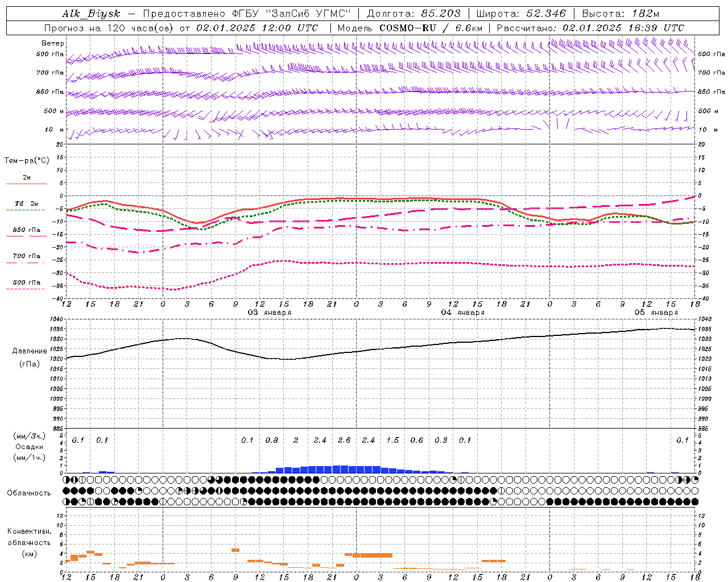Click the longitude value "Долгота: 85.203"
This screenshot has height=582, width=728.
[x=413, y=14]
